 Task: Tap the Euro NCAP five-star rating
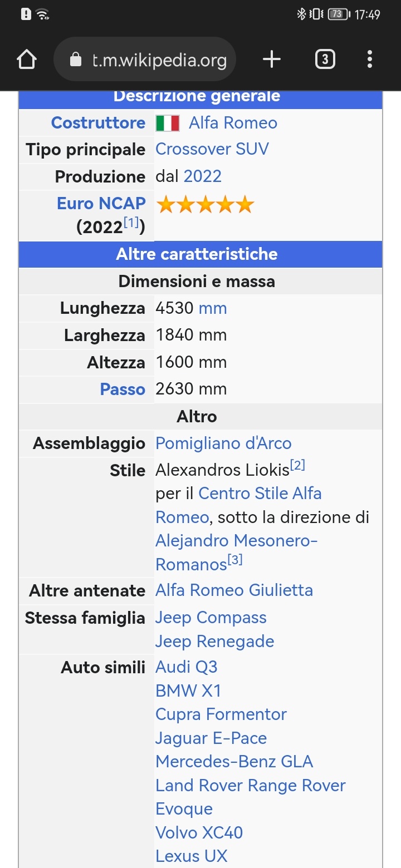click(x=205, y=205)
